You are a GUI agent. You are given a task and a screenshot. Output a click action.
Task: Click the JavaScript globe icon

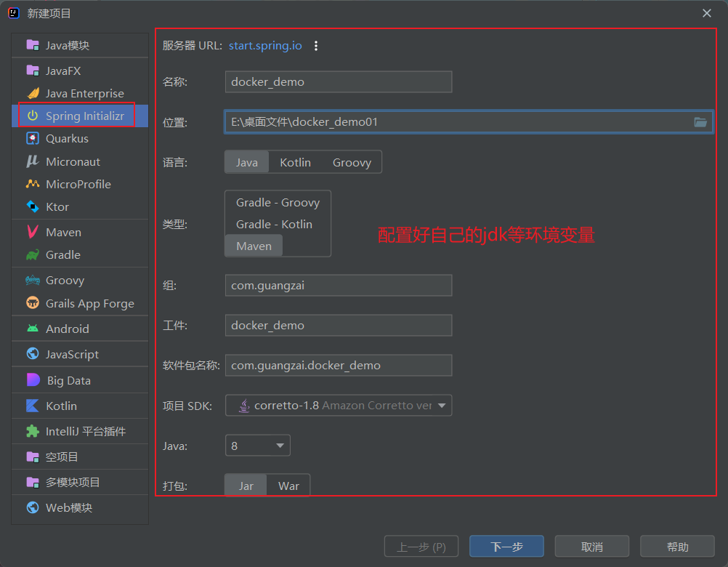point(33,354)
